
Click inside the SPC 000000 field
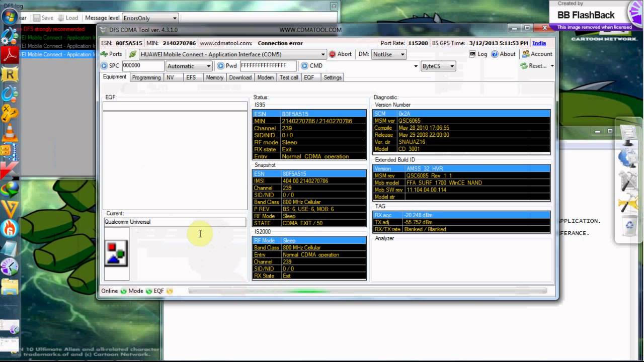tap(143, 66)
